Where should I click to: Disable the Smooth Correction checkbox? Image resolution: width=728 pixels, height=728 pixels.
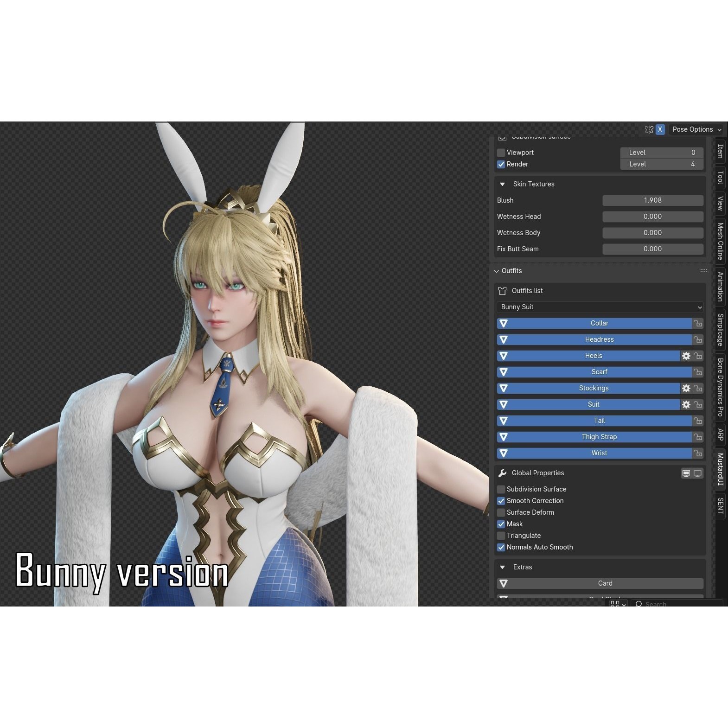coord(501,501)
